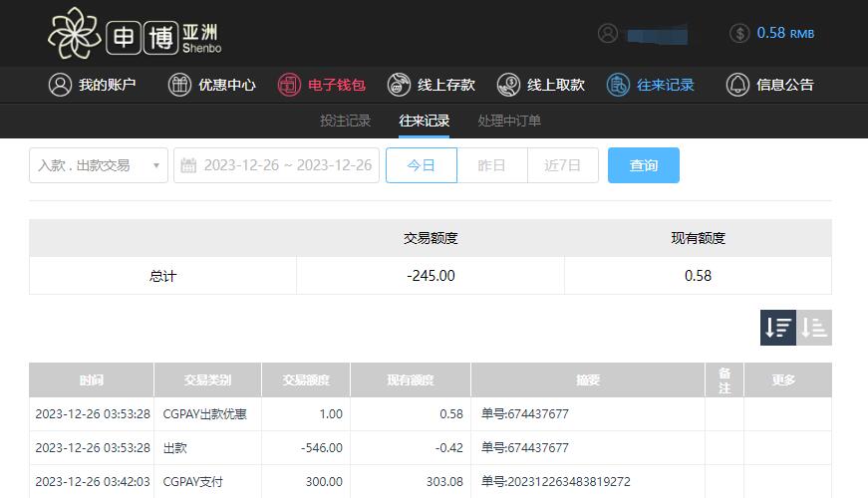Sort records in descending order

click(x=777, y=328)
